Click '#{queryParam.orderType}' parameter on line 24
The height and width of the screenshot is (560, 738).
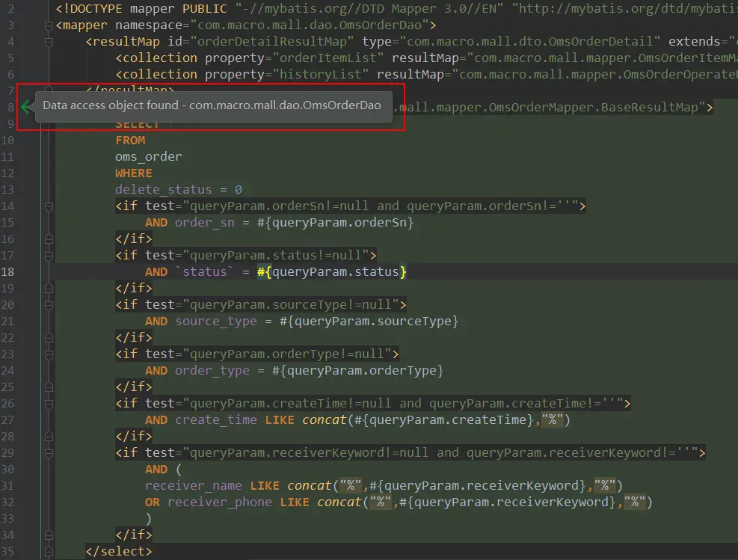357,371
